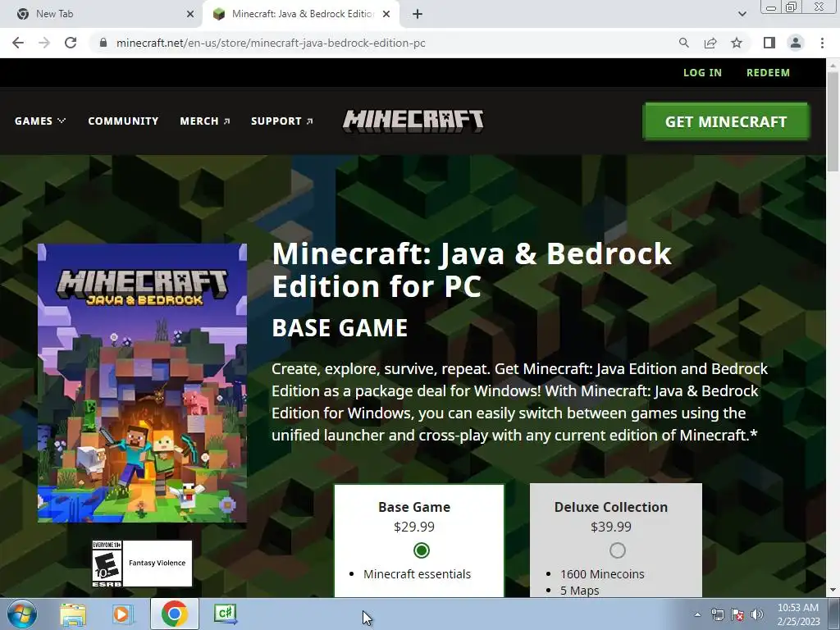Open the tab search chevron
The image size is (840, 630).
742,14
